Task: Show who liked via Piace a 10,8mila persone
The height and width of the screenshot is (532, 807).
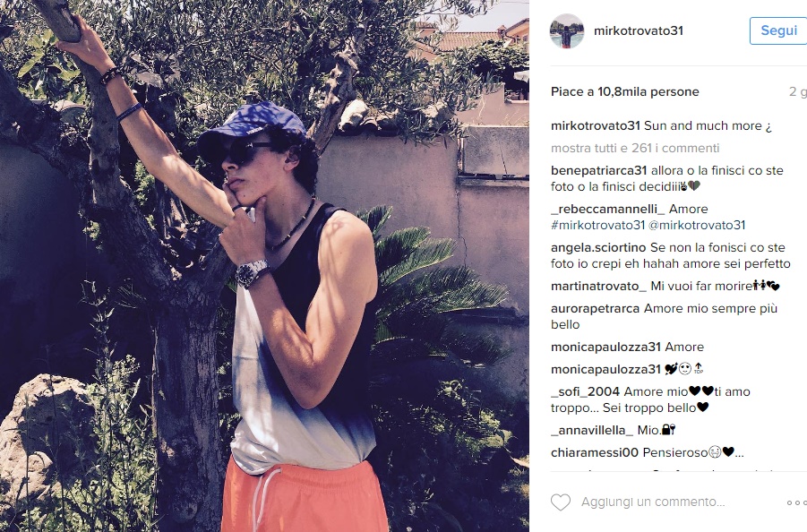Action: (625, 92)
